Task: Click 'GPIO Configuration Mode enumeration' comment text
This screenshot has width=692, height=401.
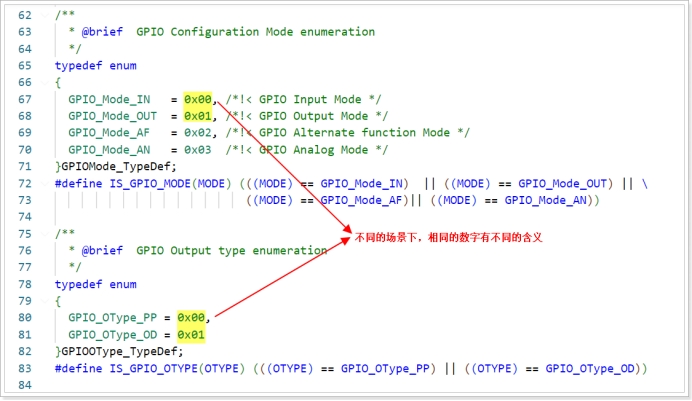Action: (256, 32)
